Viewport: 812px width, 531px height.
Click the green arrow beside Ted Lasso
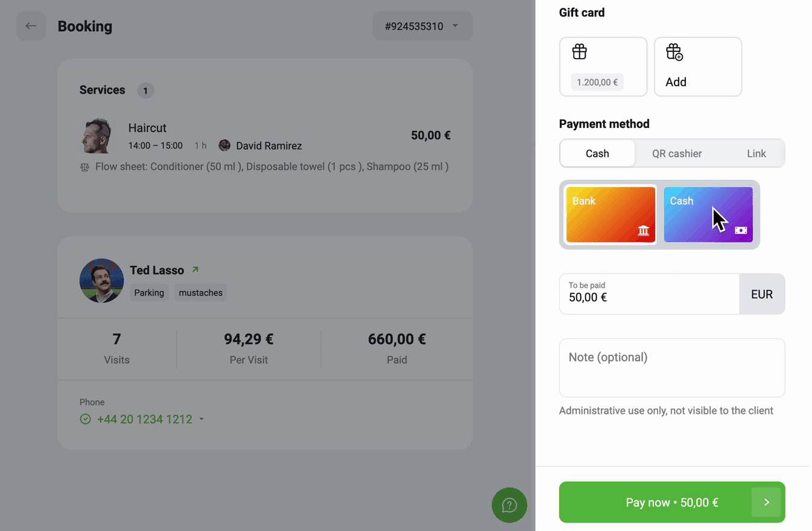[195, 270]
